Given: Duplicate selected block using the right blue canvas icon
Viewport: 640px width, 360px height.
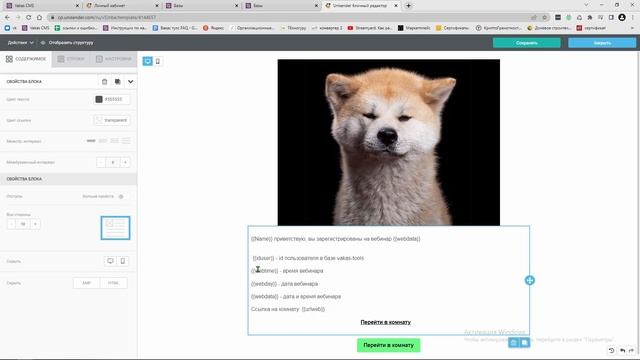Looking at the screenshot, I should [x=524, y=342].
